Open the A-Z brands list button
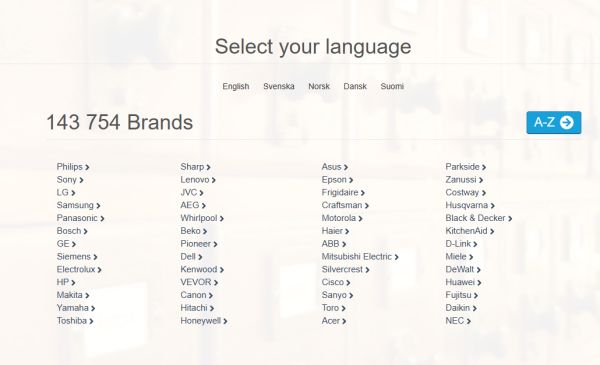The width and height of the screenshot is (600, 365). [554, 122]
